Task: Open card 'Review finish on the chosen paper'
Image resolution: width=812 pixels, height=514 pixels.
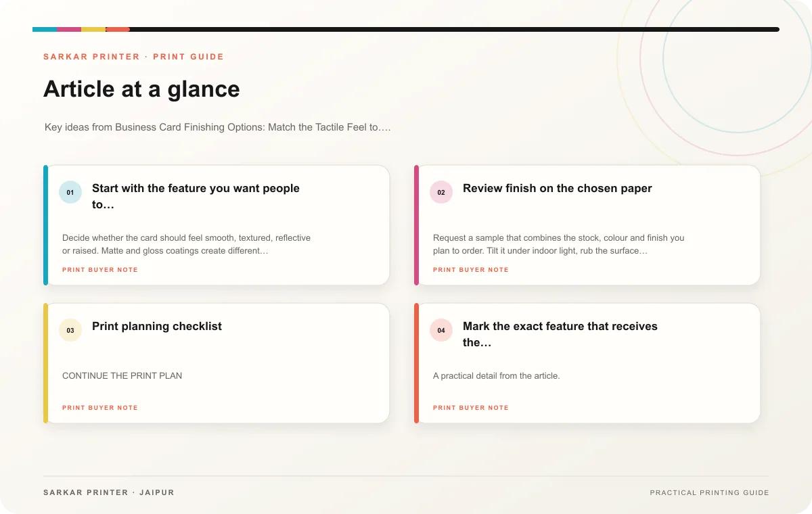Action: [x=587, y=225]
